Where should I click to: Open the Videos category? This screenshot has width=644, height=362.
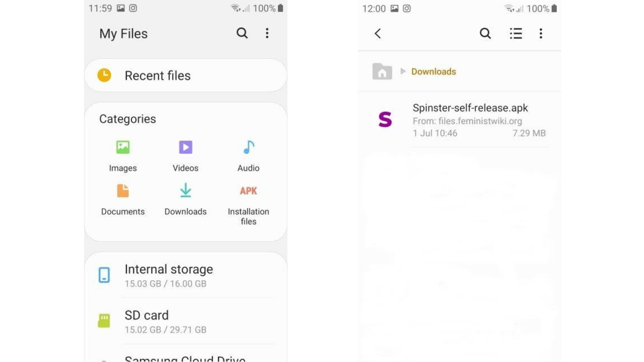click(186, 155)
